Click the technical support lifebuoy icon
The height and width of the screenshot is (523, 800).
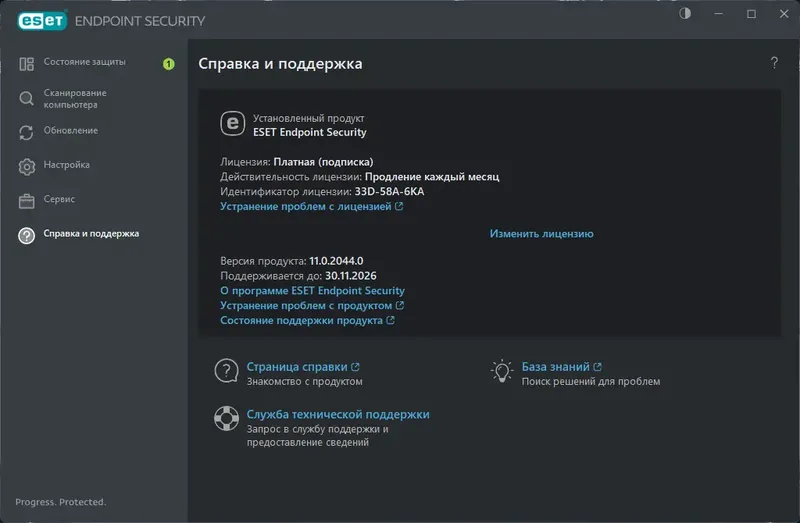[226, 419]
